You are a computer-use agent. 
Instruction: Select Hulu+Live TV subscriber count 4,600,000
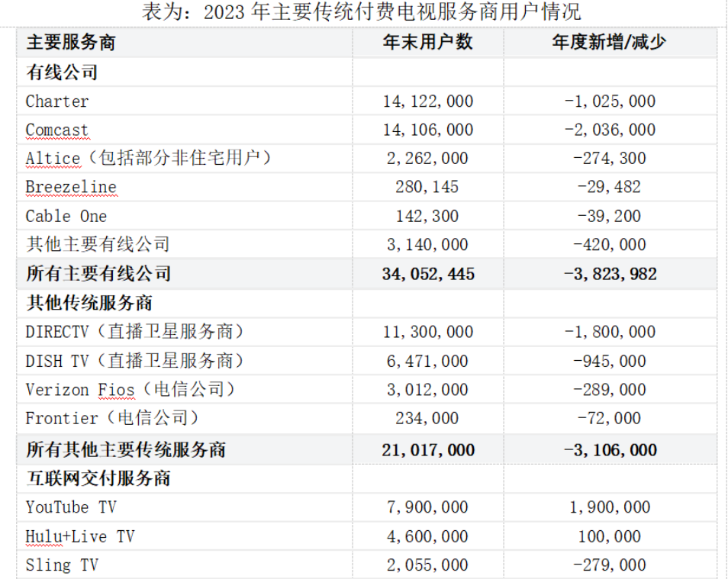tap(427, 537)
